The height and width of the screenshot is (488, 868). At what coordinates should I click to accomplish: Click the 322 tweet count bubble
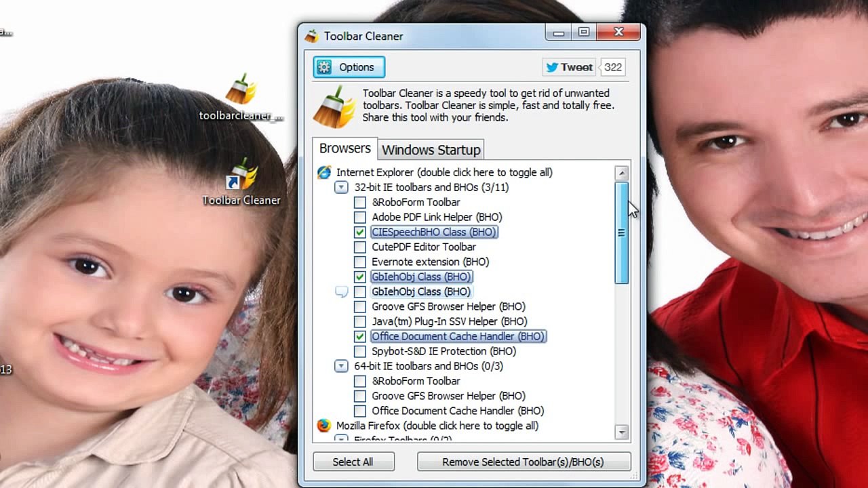click(613, 67)
